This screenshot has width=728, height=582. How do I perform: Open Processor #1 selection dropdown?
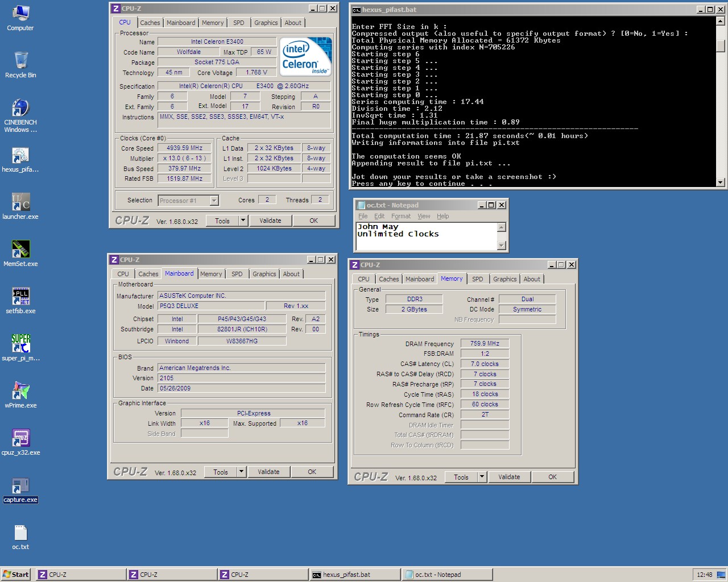pos(214,201)
